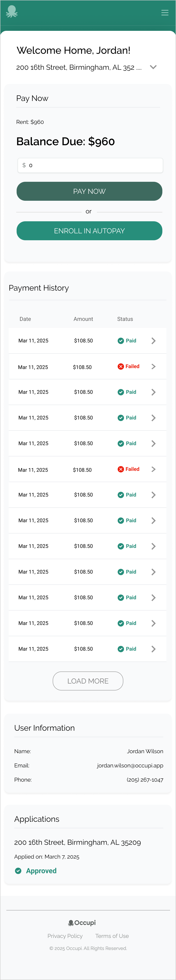
Task: Click the LOAD MORE button
Action: click(88, 681)
